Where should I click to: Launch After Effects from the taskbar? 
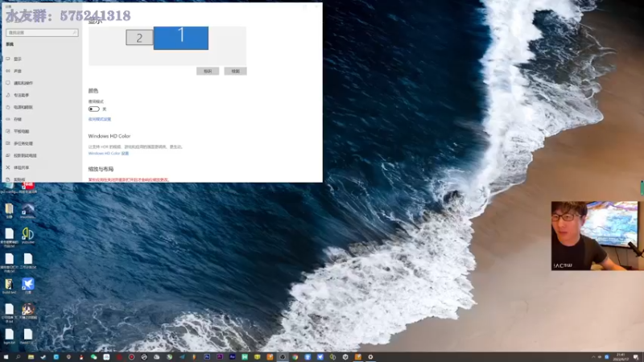pyautogui.click(x=233, y=357)
